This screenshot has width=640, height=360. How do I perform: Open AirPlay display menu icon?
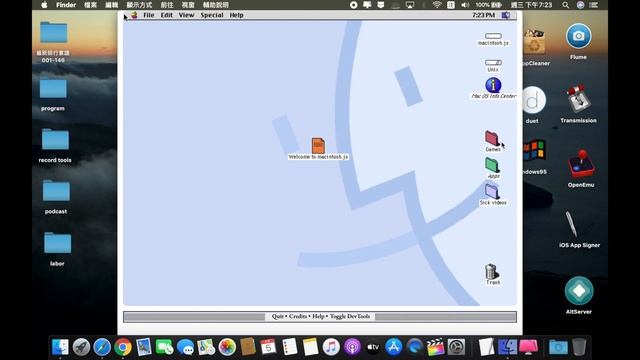tap(410, 5)
